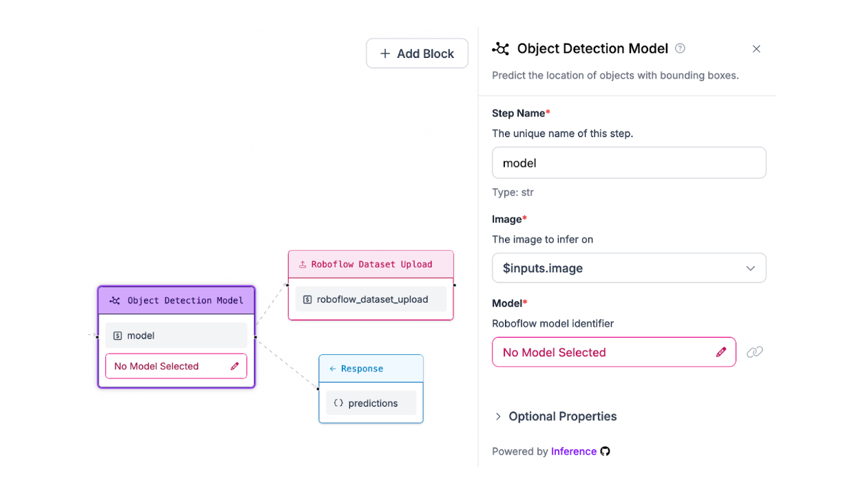Click the GitHub icon beside Inference
This screenshot has height=488, width=868.
606,451
